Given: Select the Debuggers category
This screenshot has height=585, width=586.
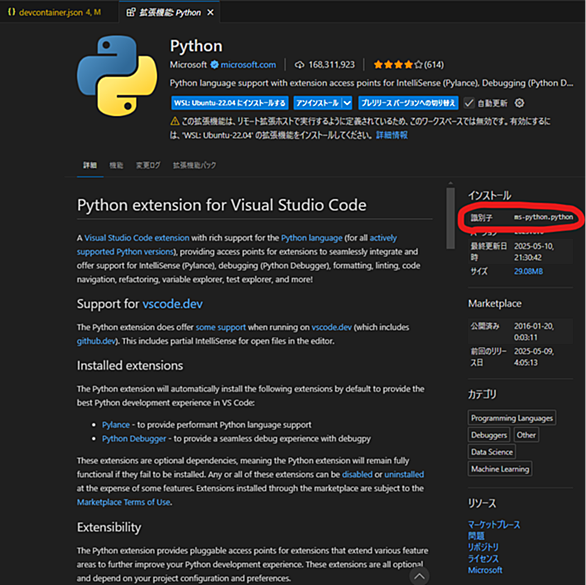Looking at the screenshot, I should click(x=489, y=435).
